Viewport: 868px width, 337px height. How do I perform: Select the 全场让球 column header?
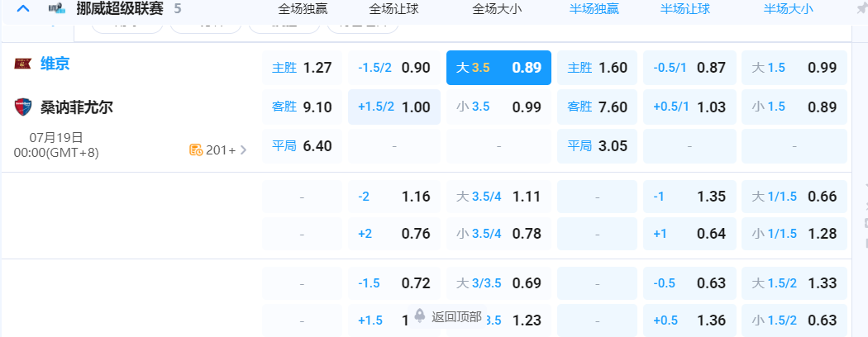pos(393,9)
